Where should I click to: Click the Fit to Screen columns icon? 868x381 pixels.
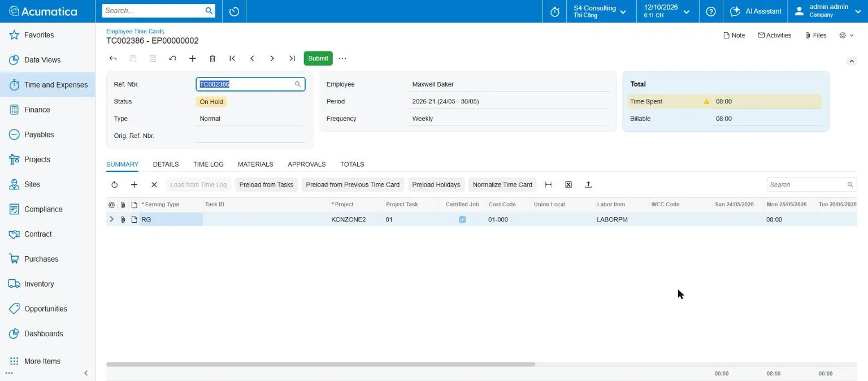pos(548,185)
